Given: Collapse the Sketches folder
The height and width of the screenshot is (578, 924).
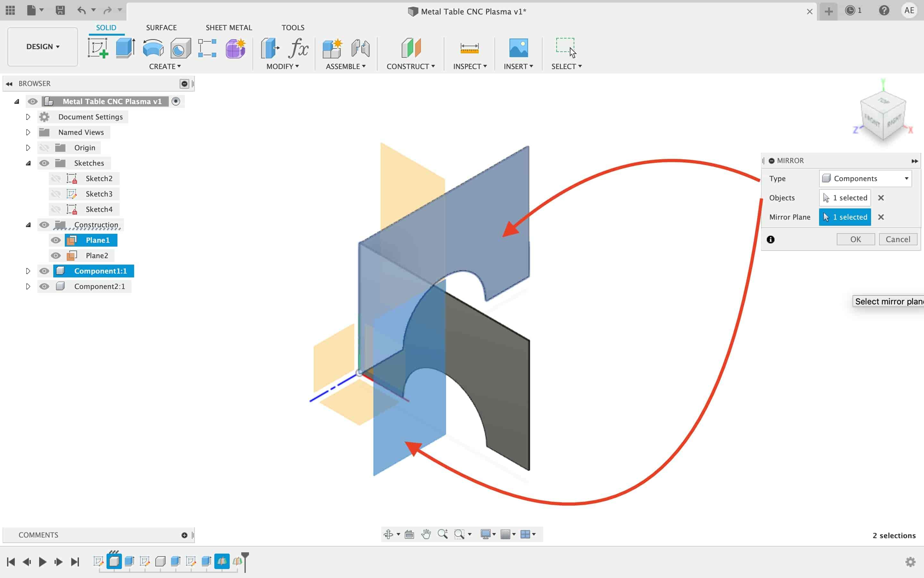Looking at the screenshot, I should coord(28,163).
